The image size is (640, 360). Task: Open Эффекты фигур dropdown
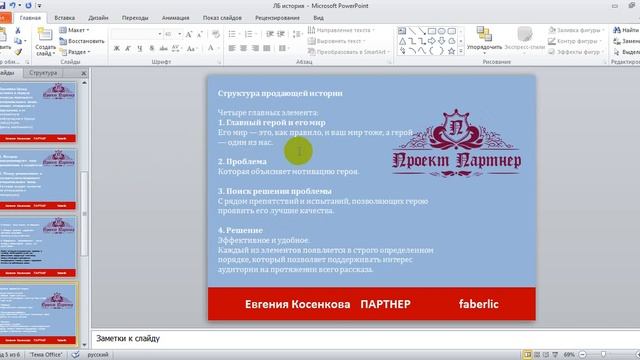[576, 52]
